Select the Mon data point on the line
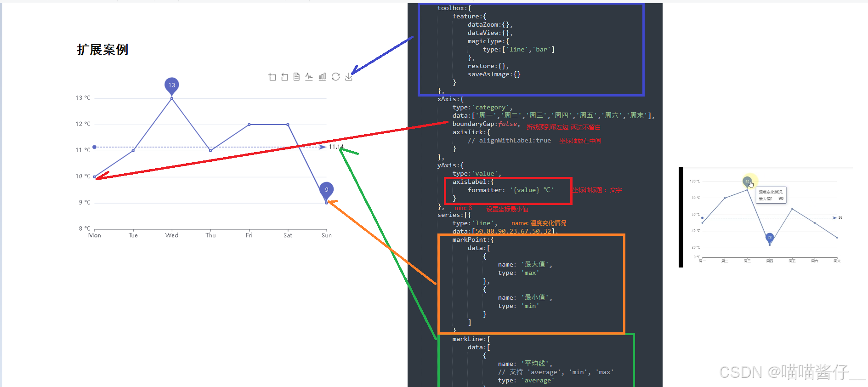868x387 pixels. 95,176
